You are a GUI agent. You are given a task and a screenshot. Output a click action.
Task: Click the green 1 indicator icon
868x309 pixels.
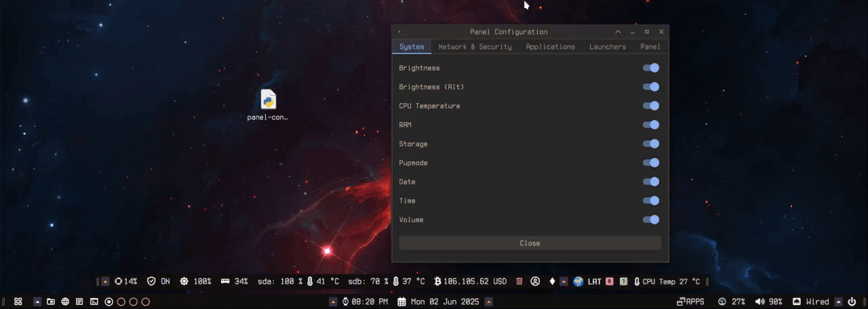coord(623,281)
